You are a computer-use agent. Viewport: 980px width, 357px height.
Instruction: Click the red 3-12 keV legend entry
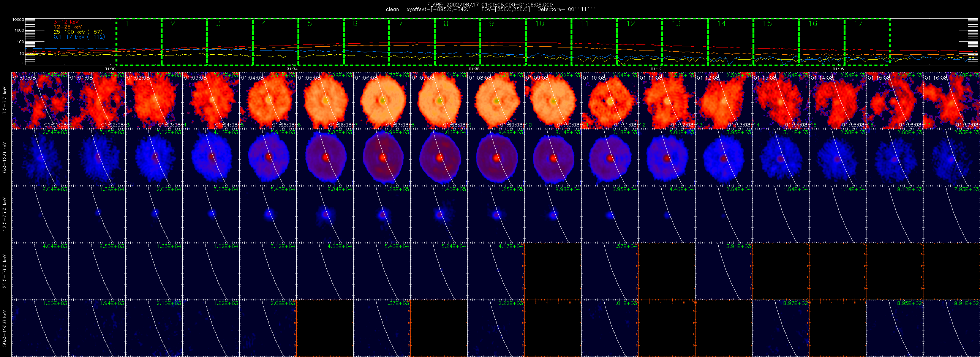(66, 22)
